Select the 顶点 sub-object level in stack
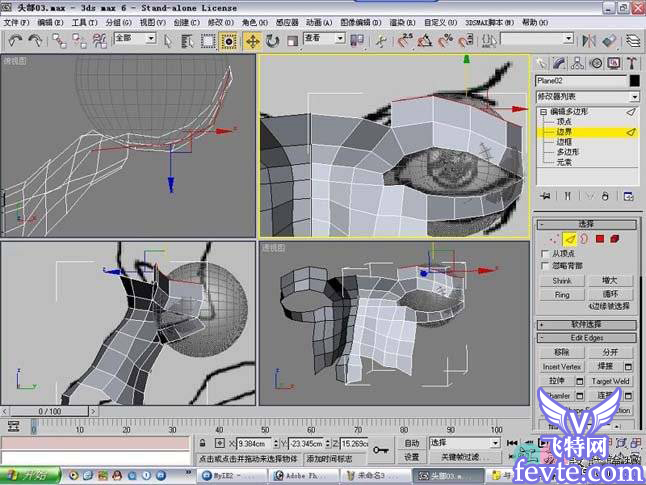This screenshot has height=485, width=646. pos(564,122)
